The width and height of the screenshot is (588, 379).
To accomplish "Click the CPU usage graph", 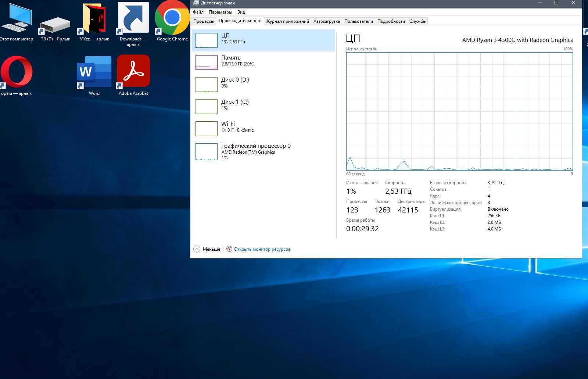I will coord(459,111).
